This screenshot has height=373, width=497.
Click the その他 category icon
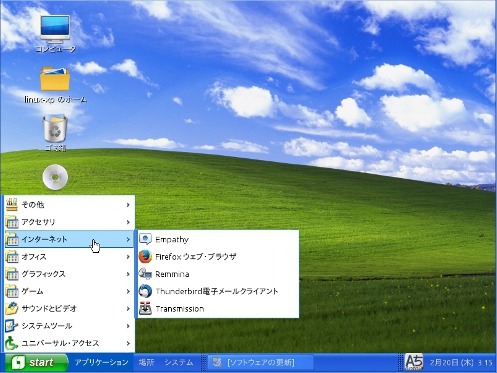tap(12, 204)
